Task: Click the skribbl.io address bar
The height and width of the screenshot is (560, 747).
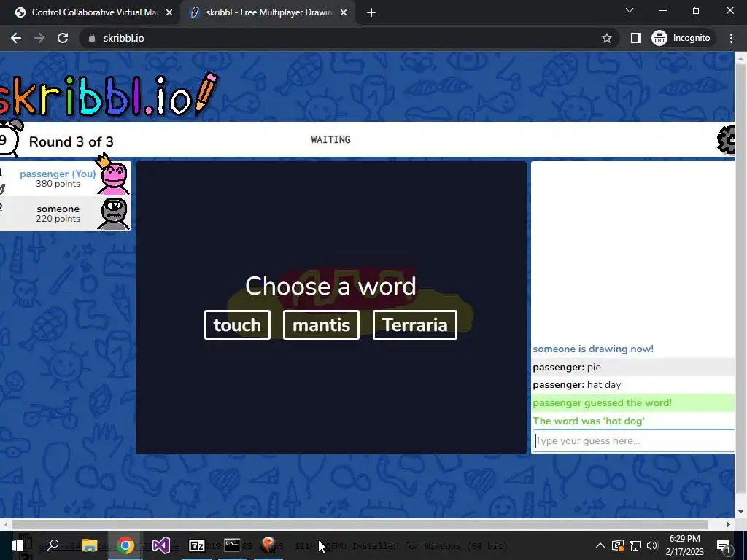Action: 349,38
